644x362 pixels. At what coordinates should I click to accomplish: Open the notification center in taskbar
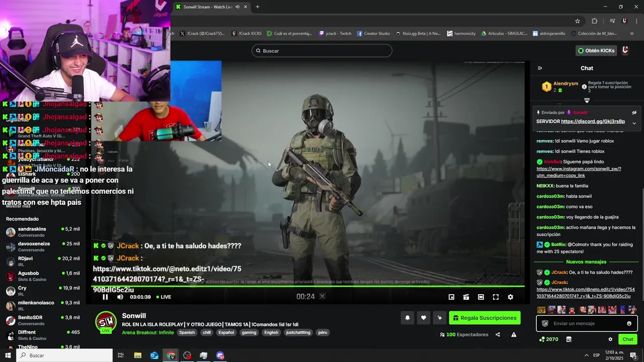(x=633, y=355)
